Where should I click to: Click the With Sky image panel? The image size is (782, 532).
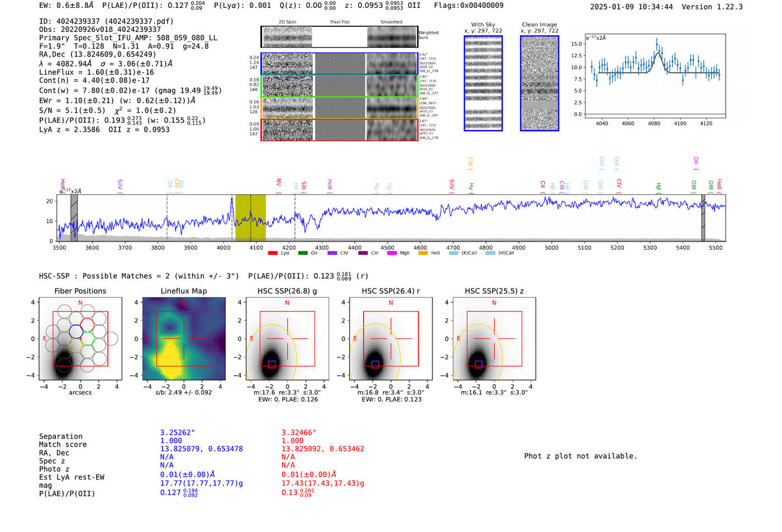tap(483, 83)
